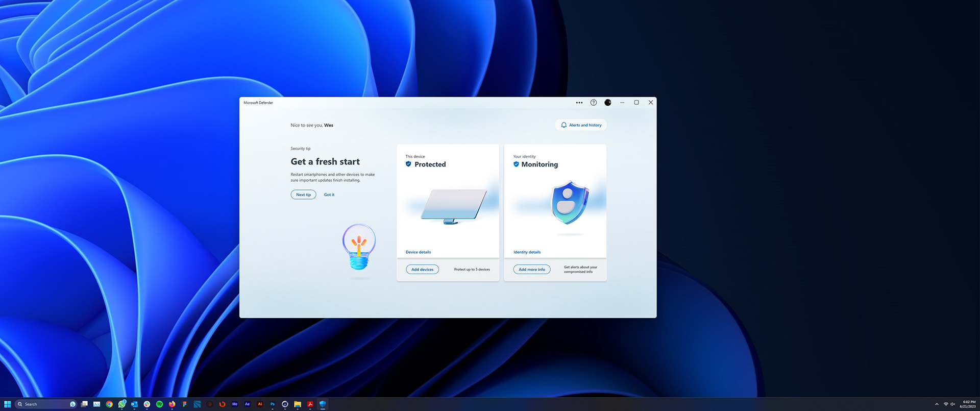Viewport: 980px width, 411px height.
Task: Minimize the Microsoft Defender window
Action: (622, 103)
